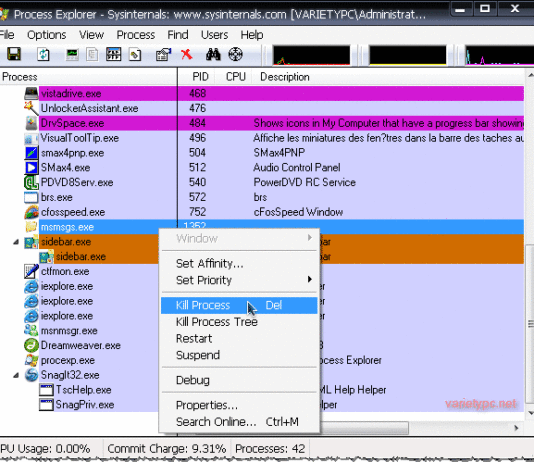Open Properties toolbar icon
The width and height of the screenshot is (534, 462).
(163, 54)
